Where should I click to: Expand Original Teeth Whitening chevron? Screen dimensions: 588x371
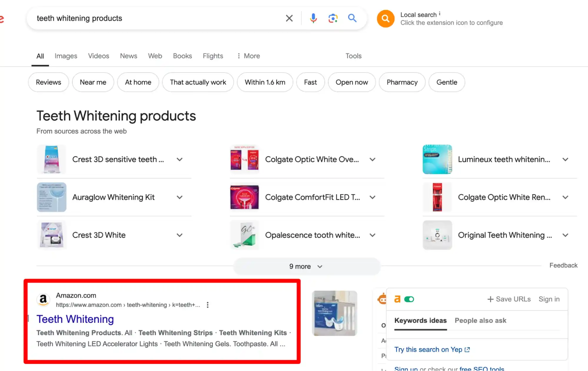(565, 235)
